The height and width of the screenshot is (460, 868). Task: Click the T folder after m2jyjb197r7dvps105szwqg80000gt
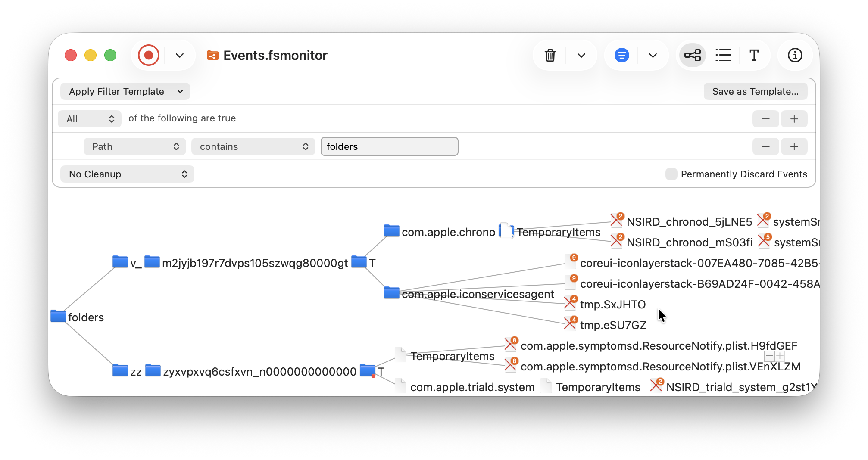363,262
